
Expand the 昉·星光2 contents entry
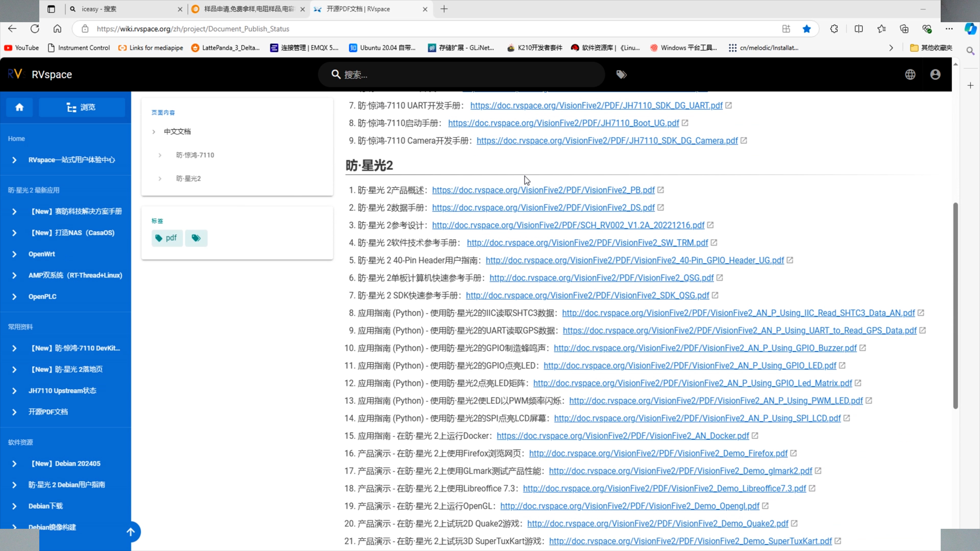[160, 178]
